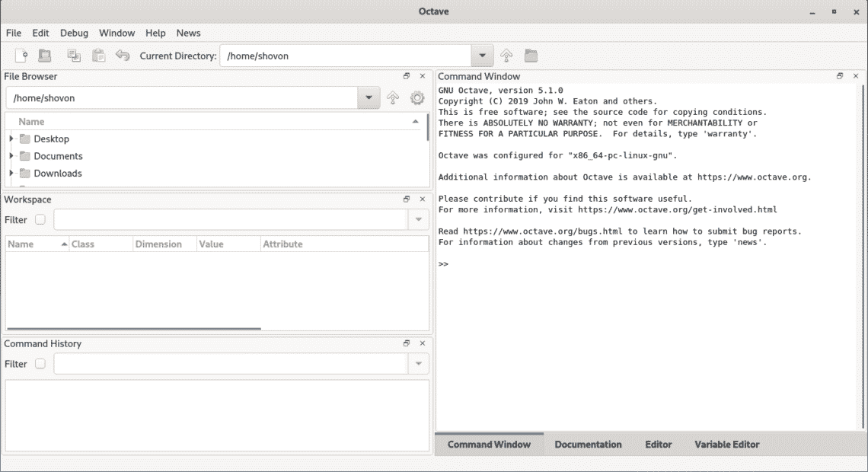Screen dimensions: 868x472
Task: Enable the Command History filter checkbox
Action: [40, 364]
